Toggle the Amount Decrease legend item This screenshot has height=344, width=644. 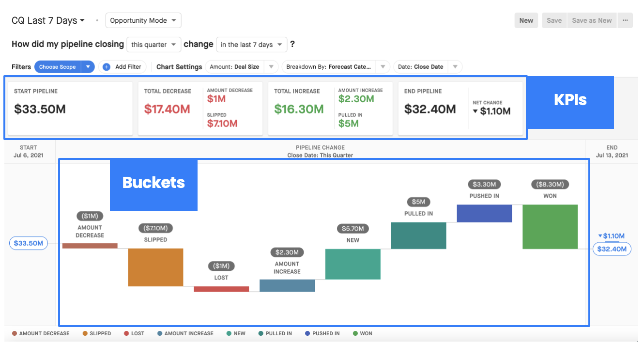[41, 333]
